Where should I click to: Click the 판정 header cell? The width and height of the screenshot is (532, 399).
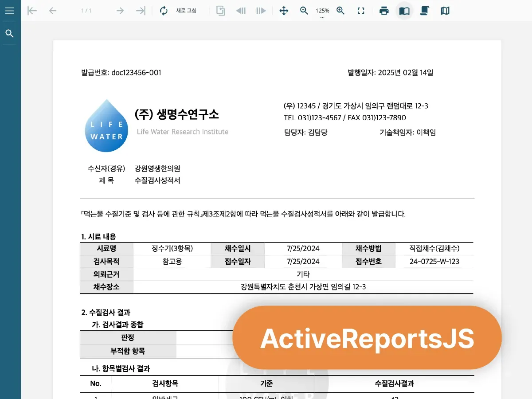pos(128,338)
